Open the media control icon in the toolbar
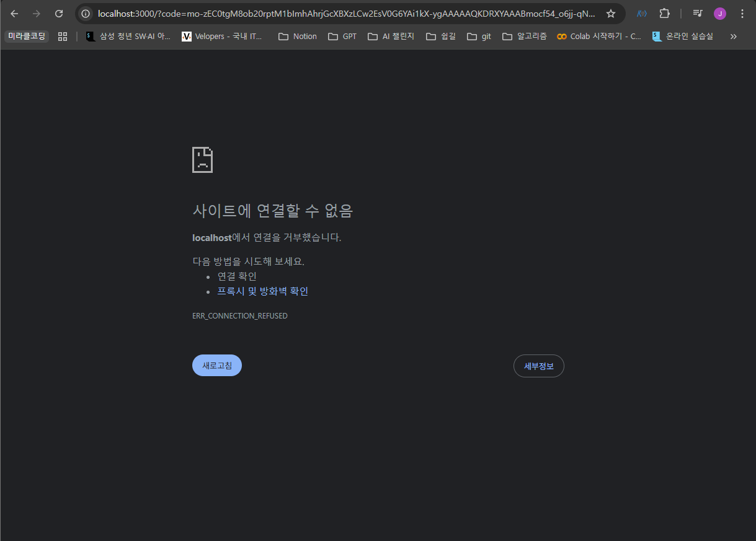756x541 pixels. tap(698, 14)
